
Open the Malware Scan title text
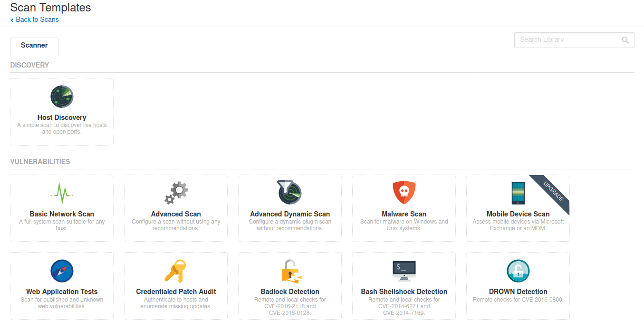click(404, 214)
